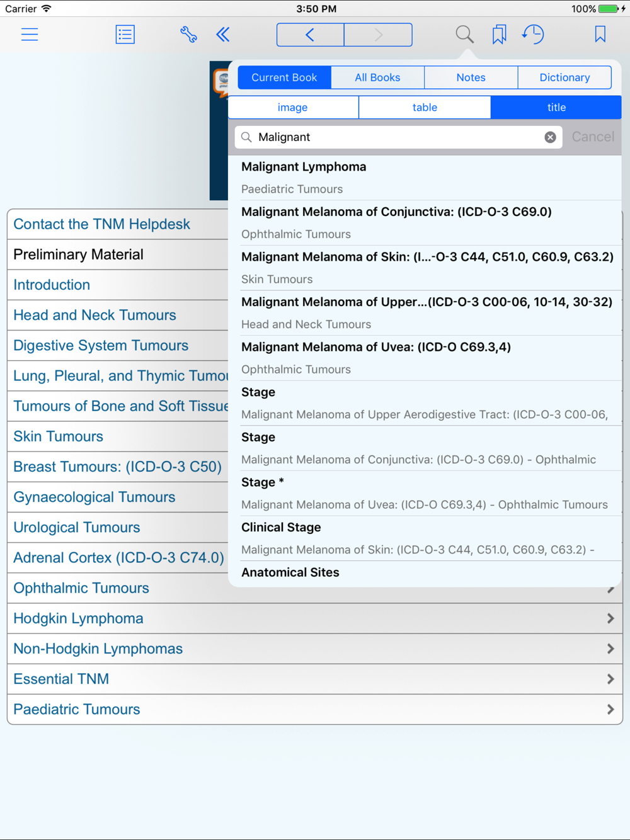Open Contact the TNM Helpdesk

[118, 224]
